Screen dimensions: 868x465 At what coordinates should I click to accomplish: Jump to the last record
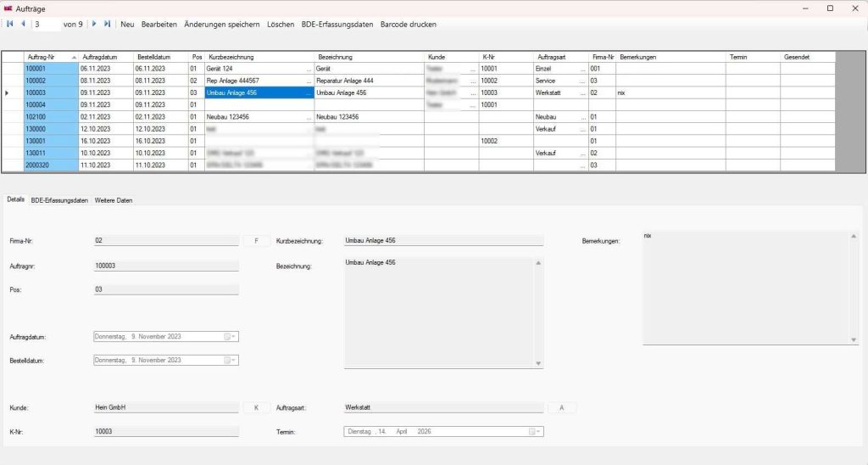click(107, 24)
